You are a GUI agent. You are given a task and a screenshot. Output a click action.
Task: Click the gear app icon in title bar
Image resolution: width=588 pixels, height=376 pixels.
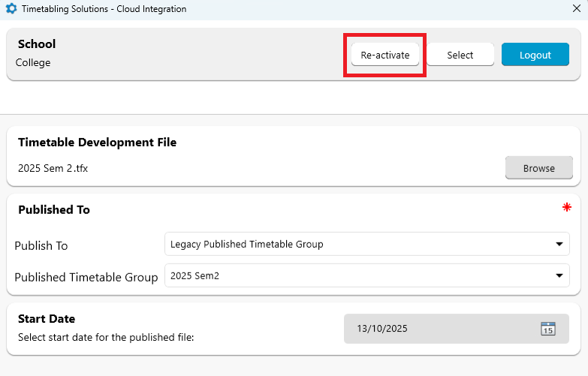[11, 9]
